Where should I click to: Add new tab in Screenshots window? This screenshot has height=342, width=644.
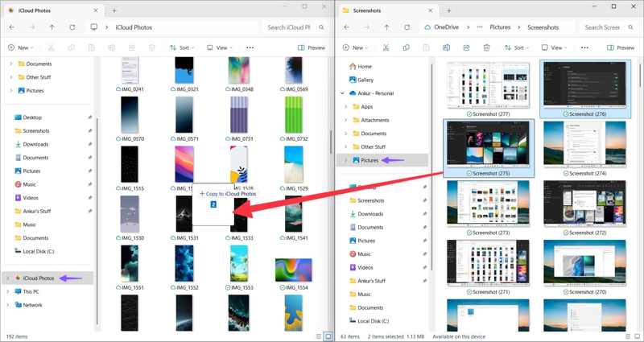coord(449,10)
